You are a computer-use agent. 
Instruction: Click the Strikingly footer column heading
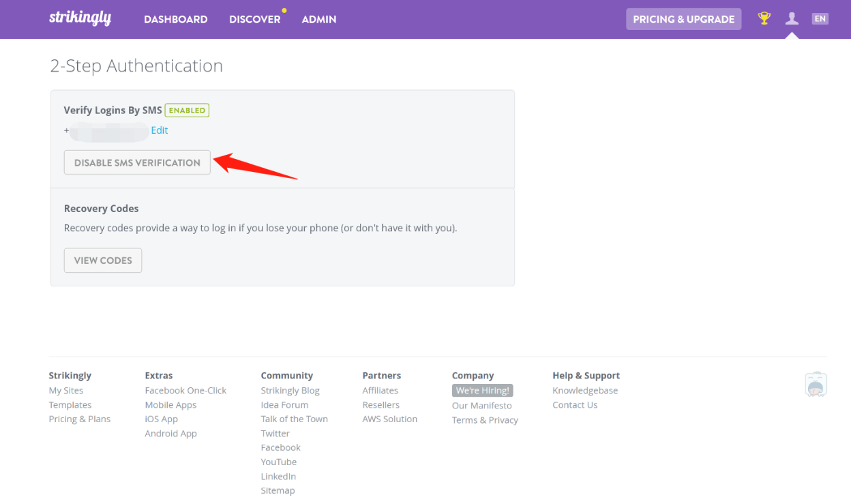[x=70, y=376]
